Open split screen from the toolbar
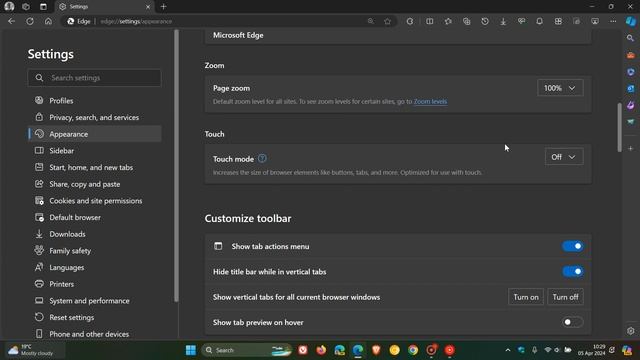Image resolution: width=640 pixels, height=360 pixels. [430, 21]
